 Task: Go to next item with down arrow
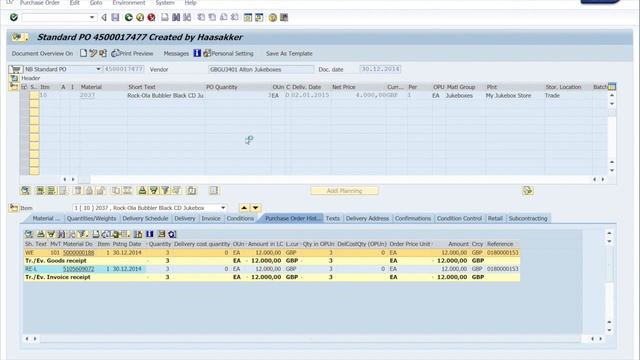(x=255, y=208)
